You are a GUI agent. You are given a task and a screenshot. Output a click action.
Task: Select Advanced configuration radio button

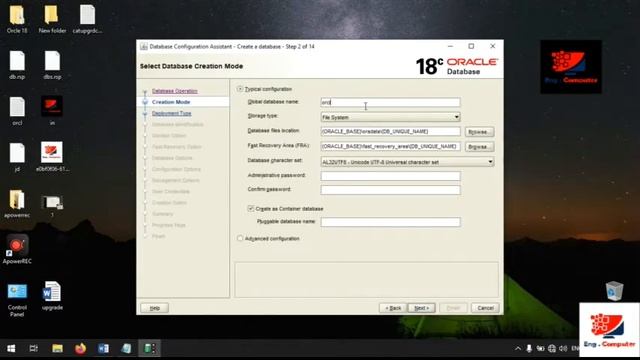tap(240, 238)
